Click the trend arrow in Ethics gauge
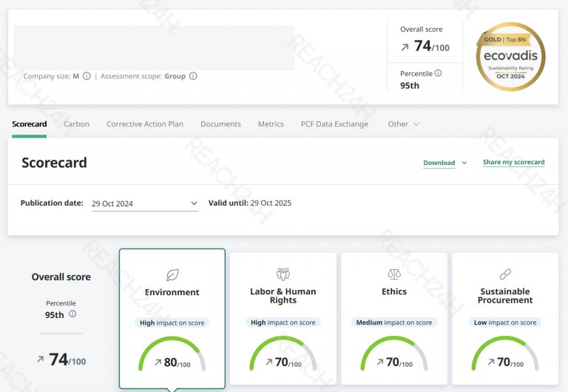The image size is (568, 392). [x=380, y=362]
